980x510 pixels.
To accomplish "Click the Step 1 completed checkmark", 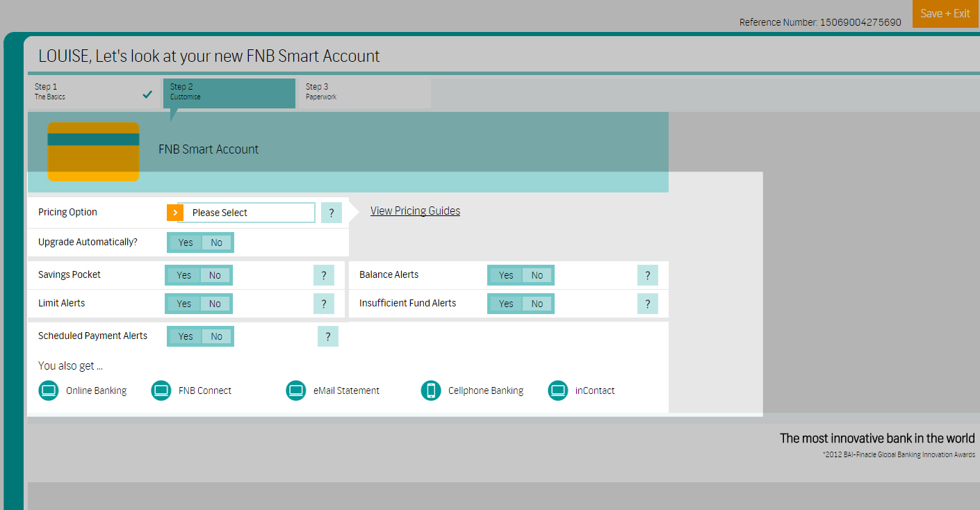I will point(147,94).
